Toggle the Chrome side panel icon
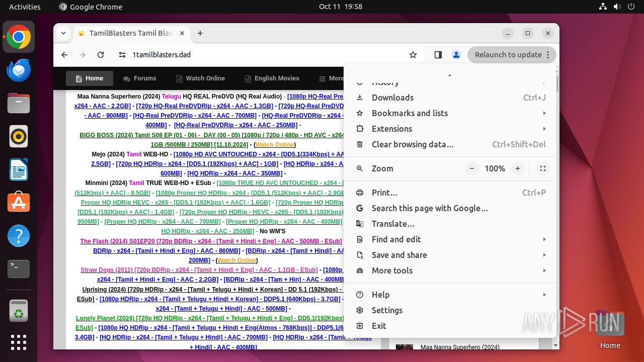This screenshot has height=362, width=644. click(438, 55)
